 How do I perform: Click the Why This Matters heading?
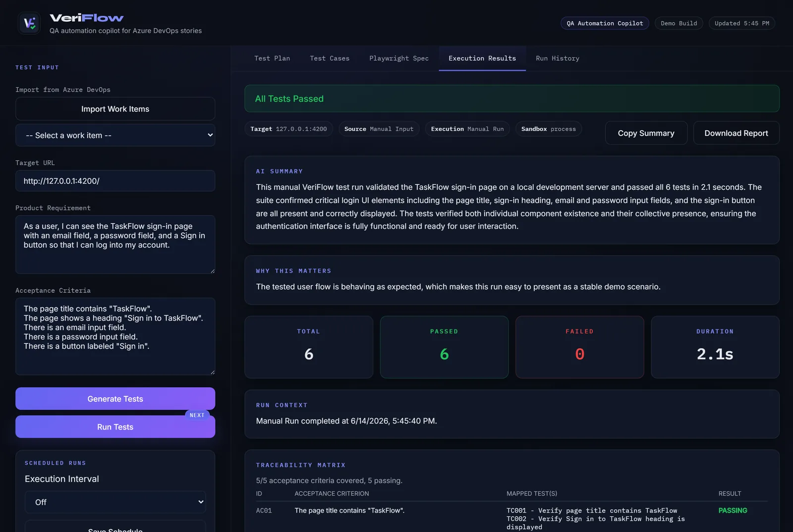tap(293, 271)
